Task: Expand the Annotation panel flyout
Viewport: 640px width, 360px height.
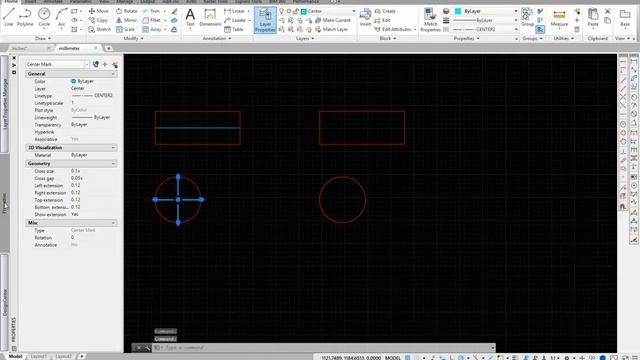Action: (x=217, y=38)
